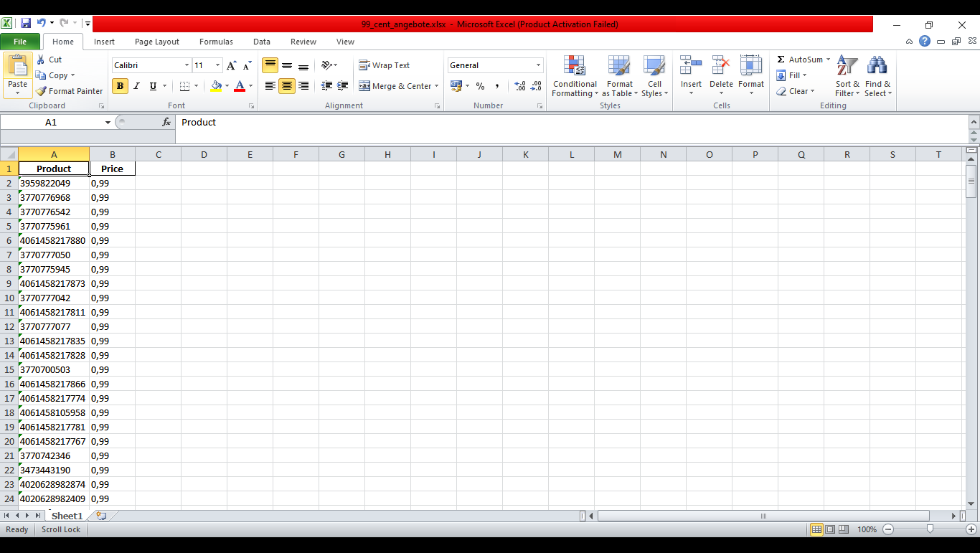Click Insert Worksheet tab icon
This screenshot has width=980, height=553.
click(x=101, y=516)
